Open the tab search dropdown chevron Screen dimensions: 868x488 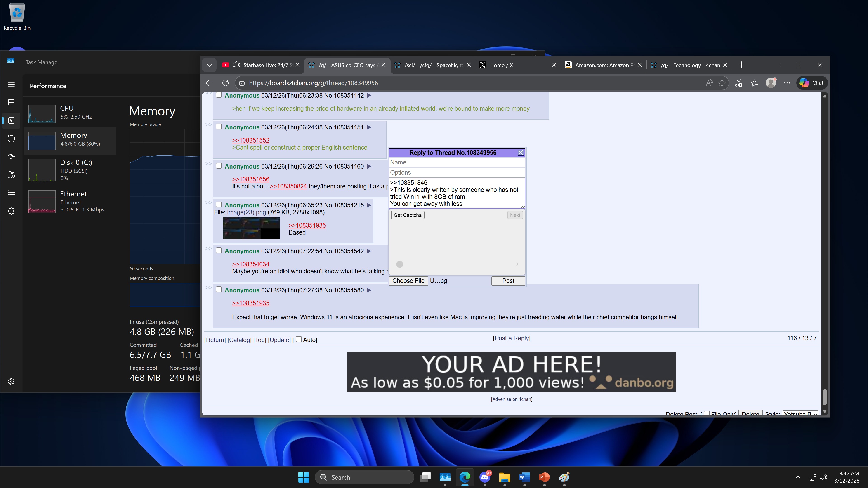[209, 65]
